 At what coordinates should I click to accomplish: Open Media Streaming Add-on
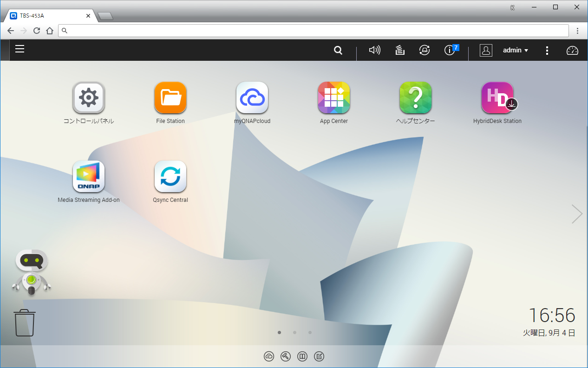(89, 177)
